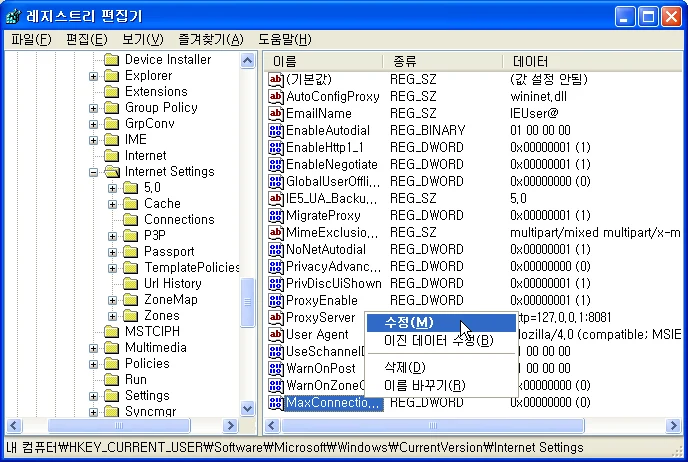Click the UseSchannelDirectly value icon
688x462 pixels.
click(x=276, y=351)
